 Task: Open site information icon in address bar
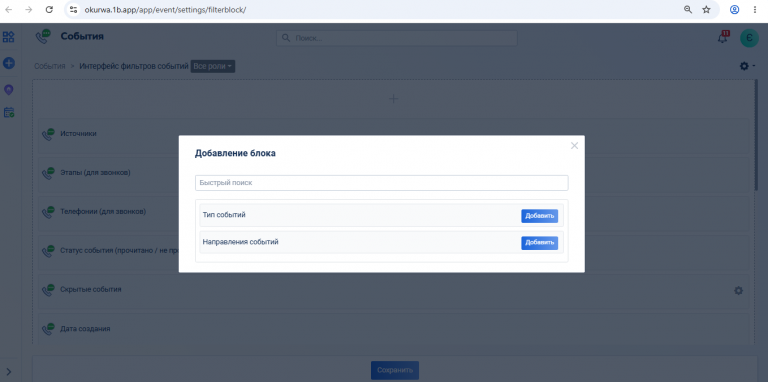73,9
